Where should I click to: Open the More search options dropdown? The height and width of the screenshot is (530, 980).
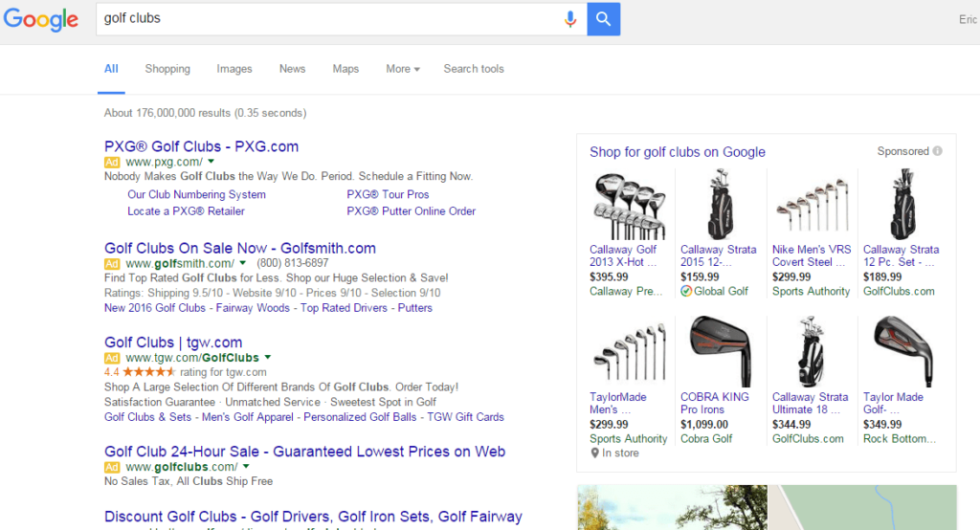tap(403, 69)
